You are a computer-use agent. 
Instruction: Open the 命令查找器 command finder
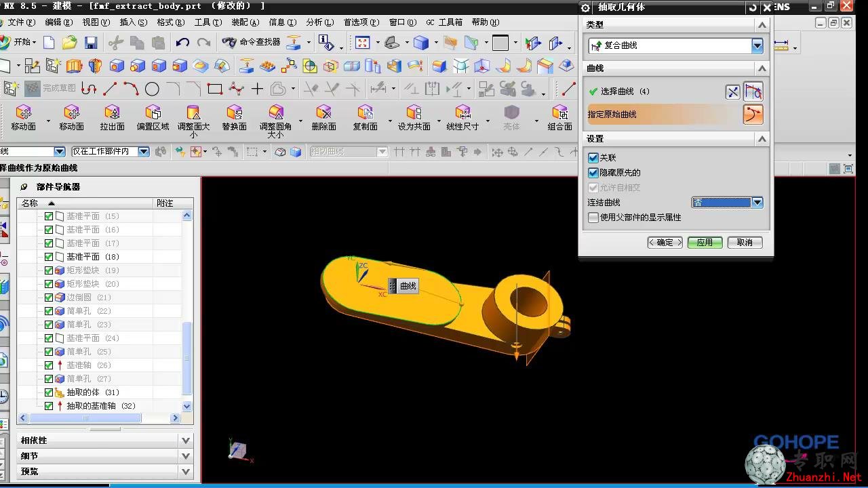click(252, 42)
